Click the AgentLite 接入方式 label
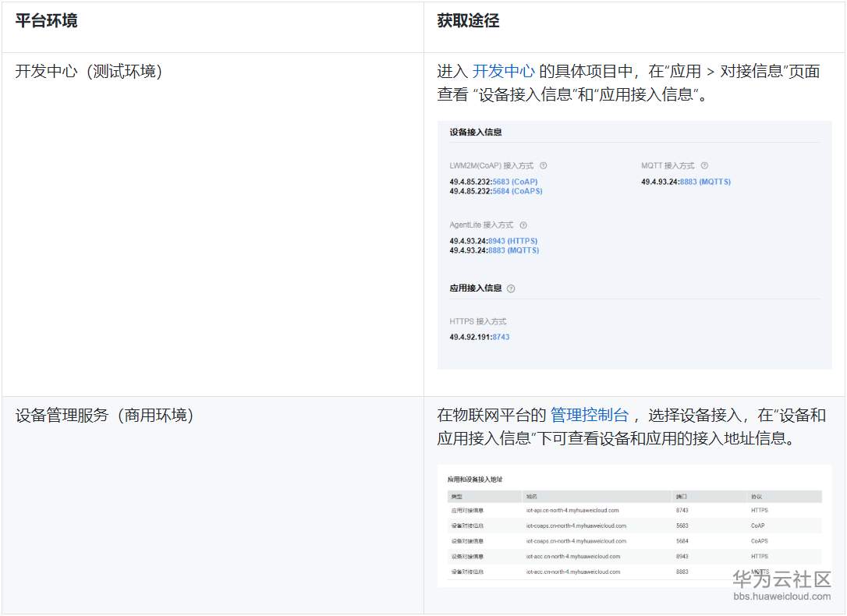The image size is (847, 616). pyautogui.click(x=481, y=225)
